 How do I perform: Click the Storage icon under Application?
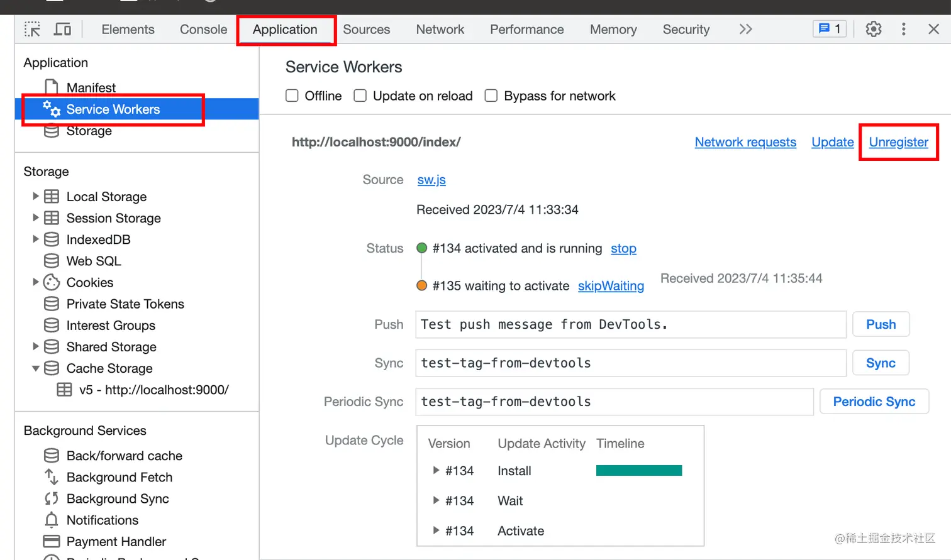pyautogui.click(x=52, y=131)
